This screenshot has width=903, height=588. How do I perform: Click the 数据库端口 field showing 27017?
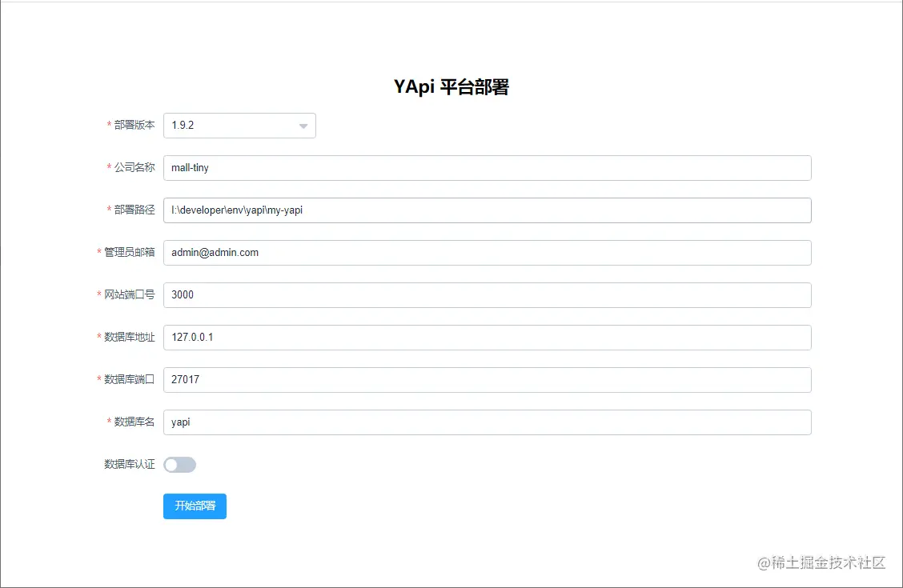(x=488, y=380)
